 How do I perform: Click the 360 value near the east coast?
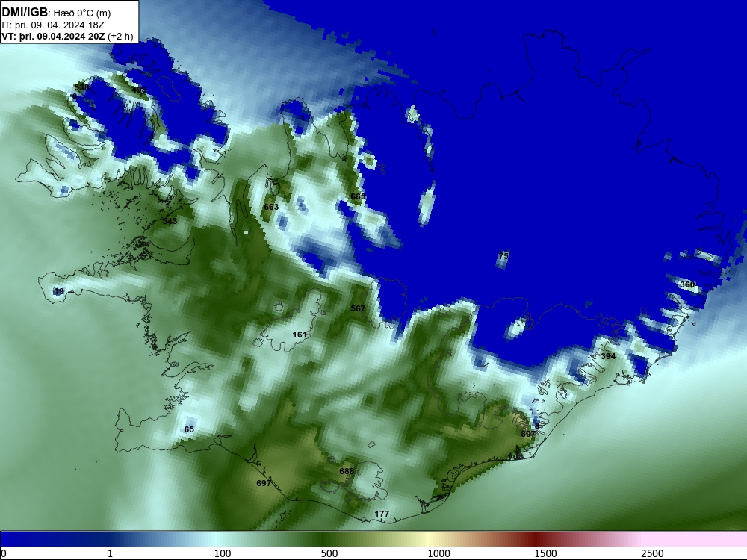tap(687, 284)
